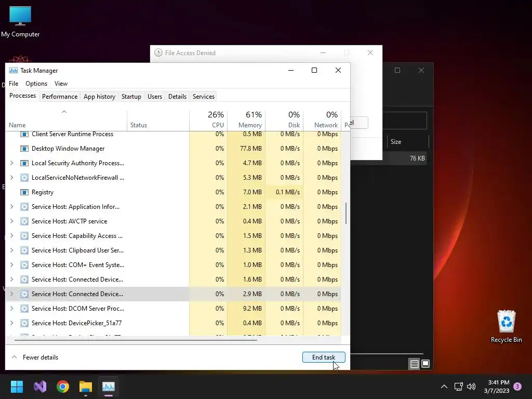Switch to large thumbnails view in File Explorer
This screenshot has height=399, width=532.
click(425, 364)
